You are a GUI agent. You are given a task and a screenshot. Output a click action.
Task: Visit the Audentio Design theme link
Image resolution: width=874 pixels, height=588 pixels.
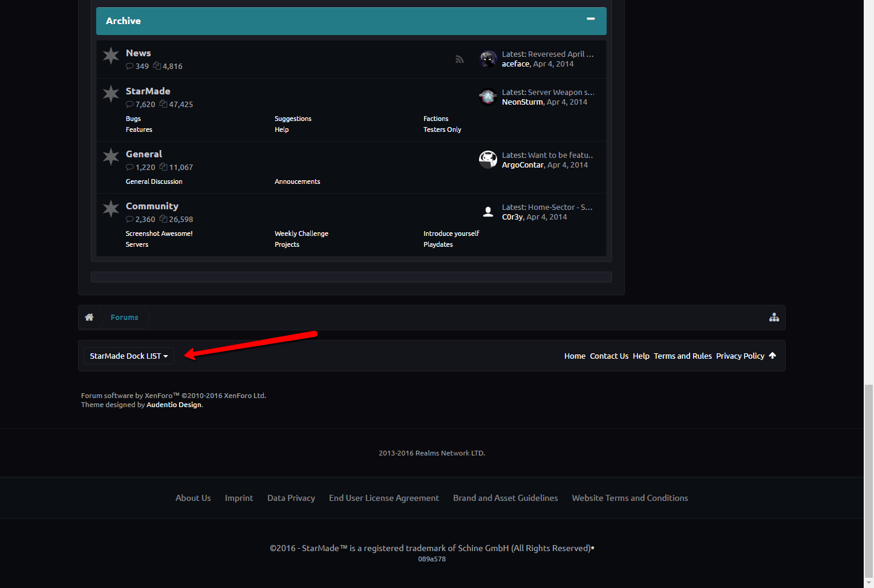(x=174, y=405)
